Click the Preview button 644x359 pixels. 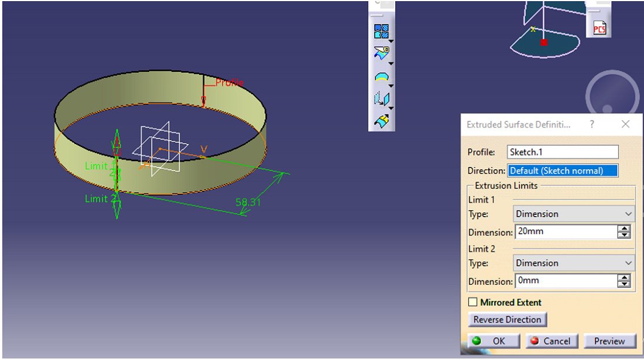coord(609,341)
